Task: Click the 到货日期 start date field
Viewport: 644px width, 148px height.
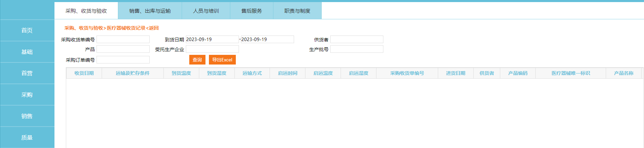Action: click(x=212, y=39)
